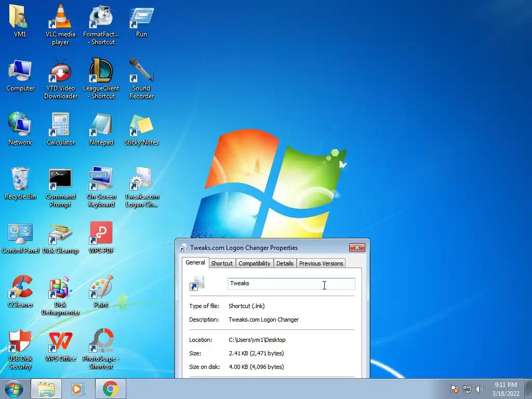The width and height of the screenshot is (532, 399).
Task: Open the Compatibility tab
Action: pos(255,263)
